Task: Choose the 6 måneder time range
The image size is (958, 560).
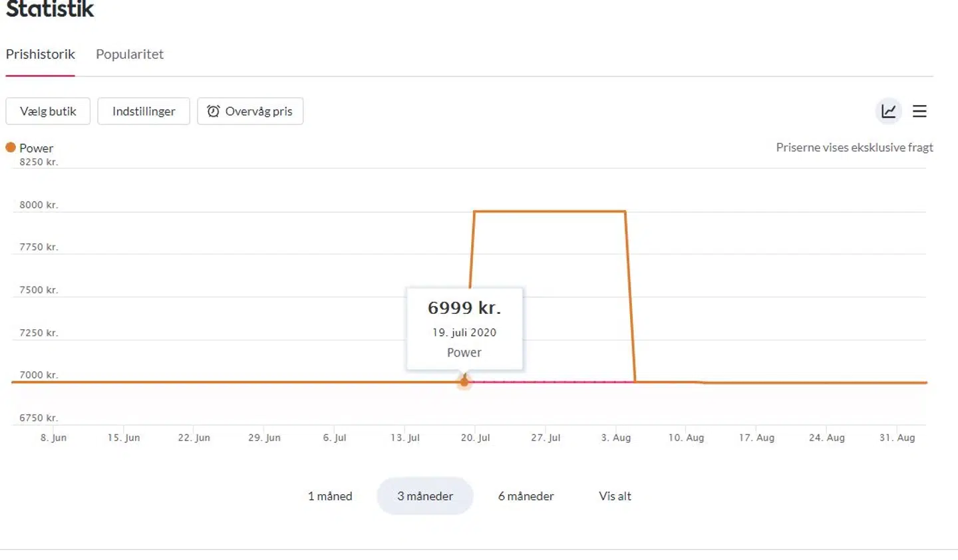Action: pyautogui.click(x=526, y=496)
